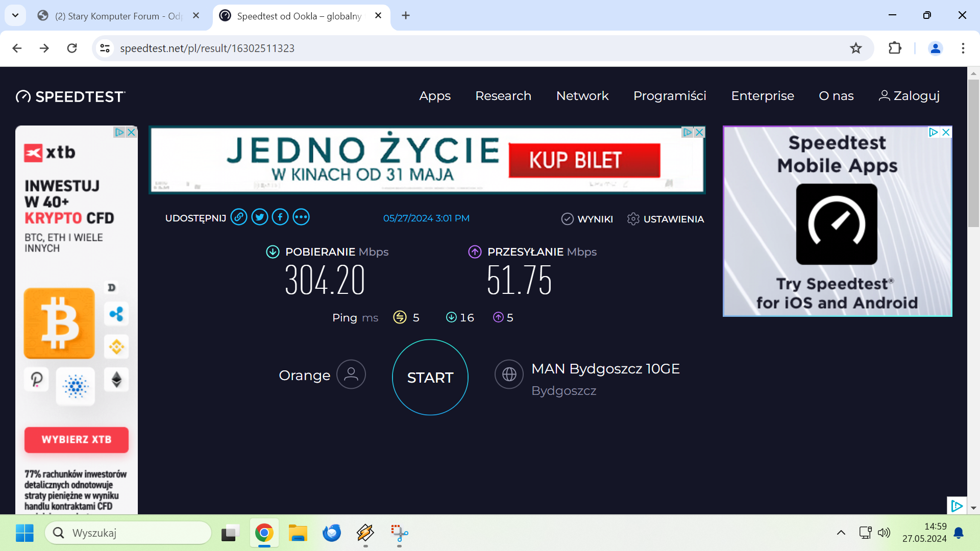Click the page vertical scrollbar thumb

(x=973, y=153)
